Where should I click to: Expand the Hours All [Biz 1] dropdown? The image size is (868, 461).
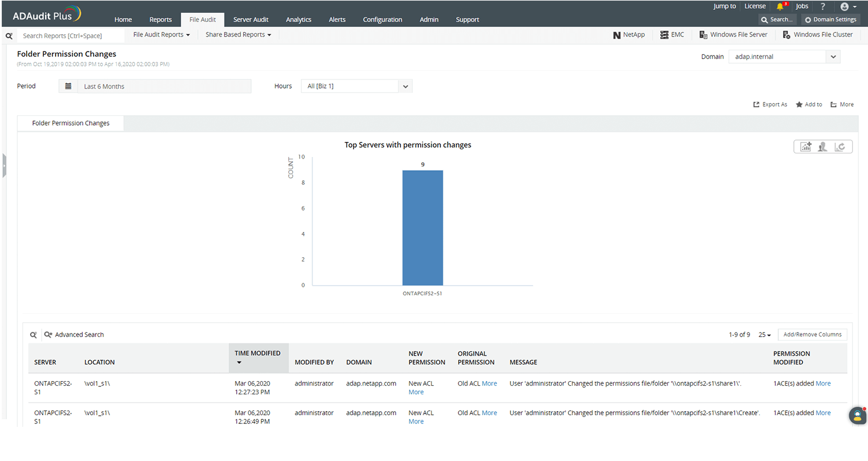(x=356, y=86)
